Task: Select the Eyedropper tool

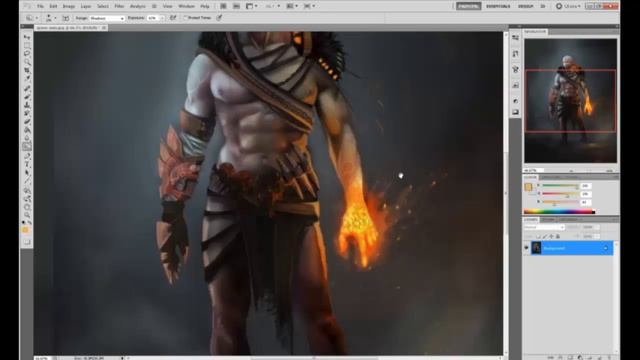Action: [27, 78]
